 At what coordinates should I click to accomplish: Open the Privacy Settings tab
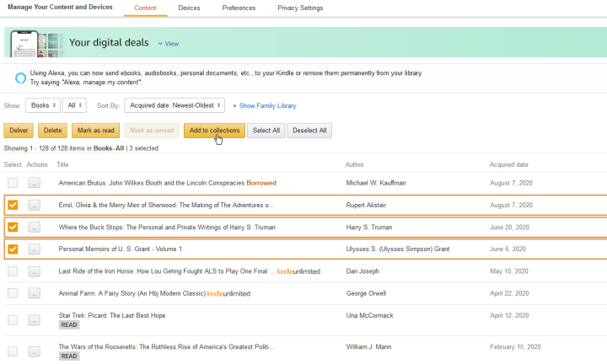click(x=300, y=8)
